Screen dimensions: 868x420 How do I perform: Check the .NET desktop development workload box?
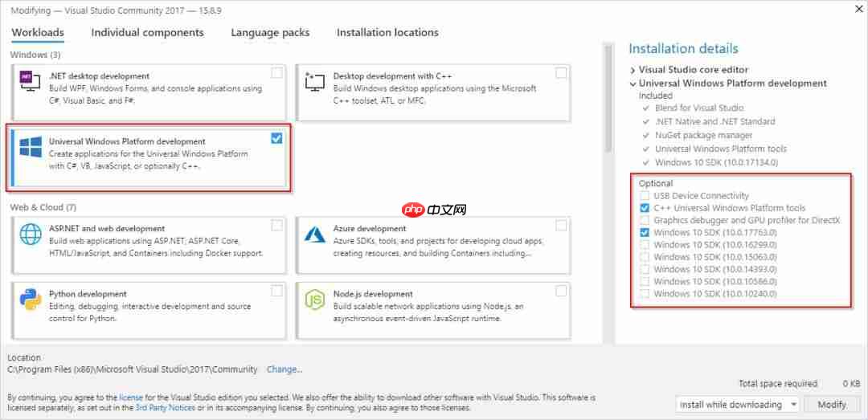276,72
